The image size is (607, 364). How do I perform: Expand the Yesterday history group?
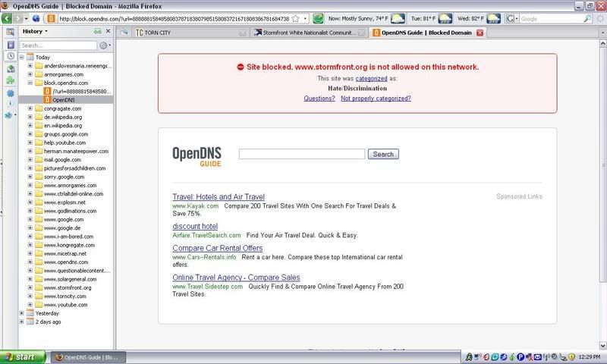coord(21,312)
